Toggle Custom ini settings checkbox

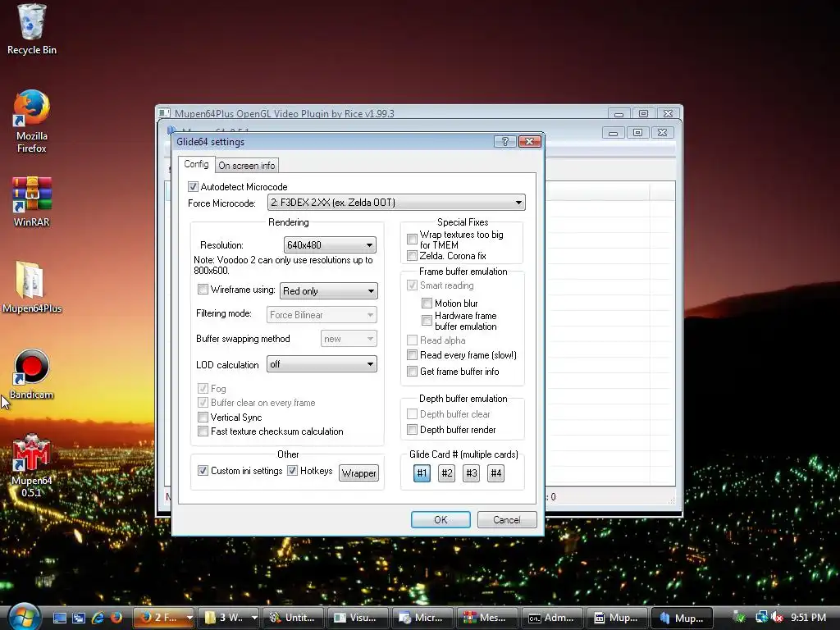click(x=203, y=470)
